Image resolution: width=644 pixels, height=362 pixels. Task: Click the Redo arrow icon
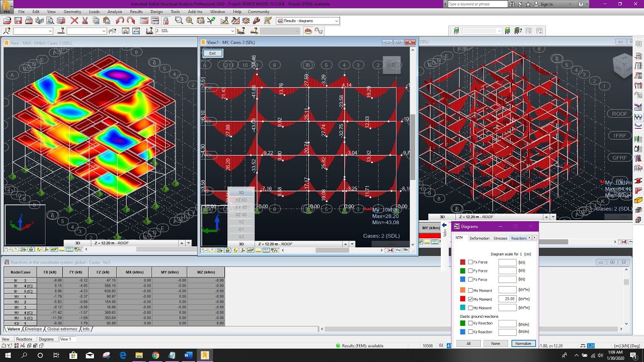tap(131, 21)
